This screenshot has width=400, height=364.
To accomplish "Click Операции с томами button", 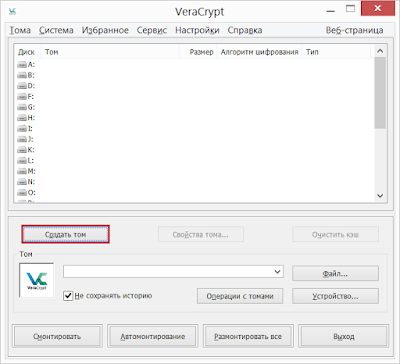I will pyautogui.click(x=240, y=296).
